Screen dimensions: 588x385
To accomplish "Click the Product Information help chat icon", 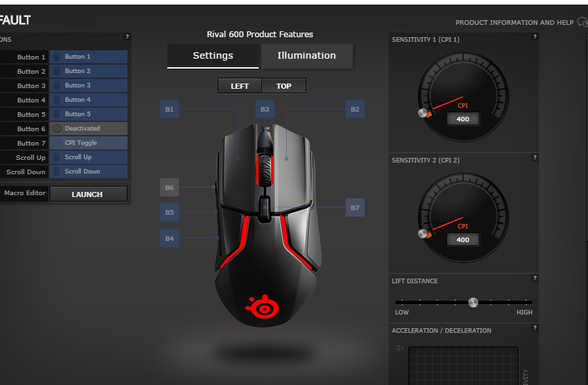I will [582, 22].
